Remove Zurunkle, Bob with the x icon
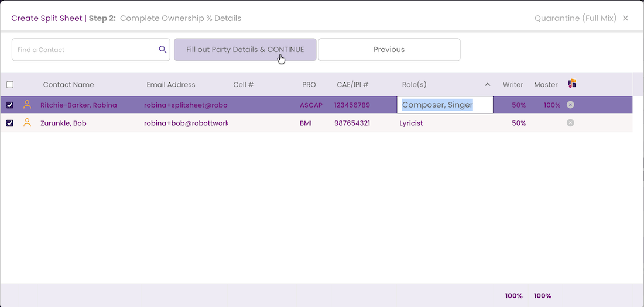This screenshot has height=307, width=644. (x=570, y=123)
